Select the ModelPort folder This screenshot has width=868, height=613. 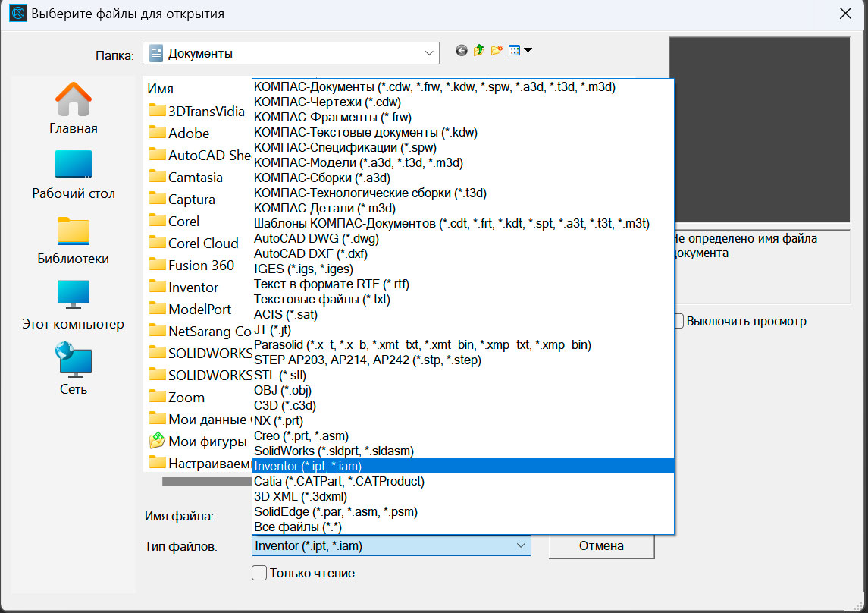click(190, 309)
